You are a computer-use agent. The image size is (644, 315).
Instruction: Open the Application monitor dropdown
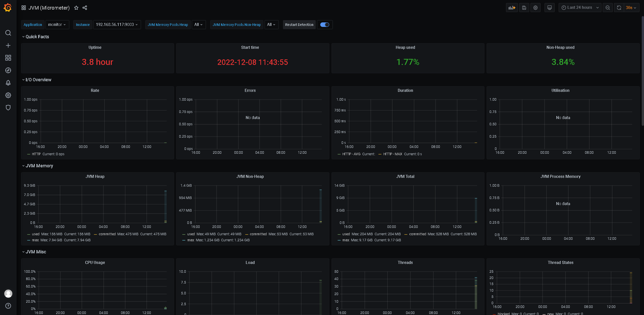pos(57,25)
